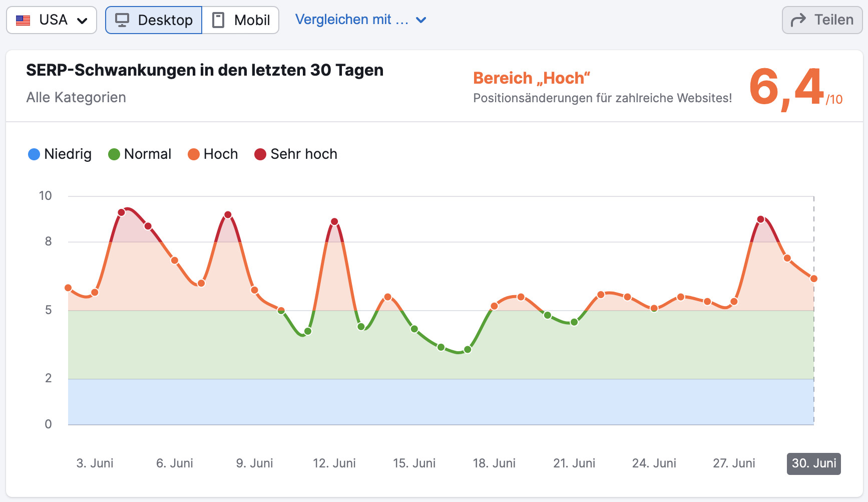The width and height of the screenshot is (868, 502).
Task: Click the Alle Kategorien label
Action: point(76,97)
